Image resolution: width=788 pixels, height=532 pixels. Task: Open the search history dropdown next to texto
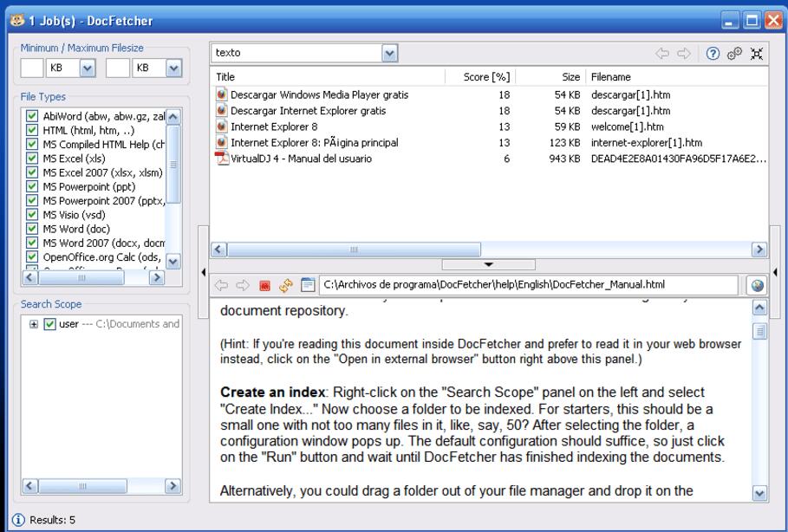[x=389, y=53]
